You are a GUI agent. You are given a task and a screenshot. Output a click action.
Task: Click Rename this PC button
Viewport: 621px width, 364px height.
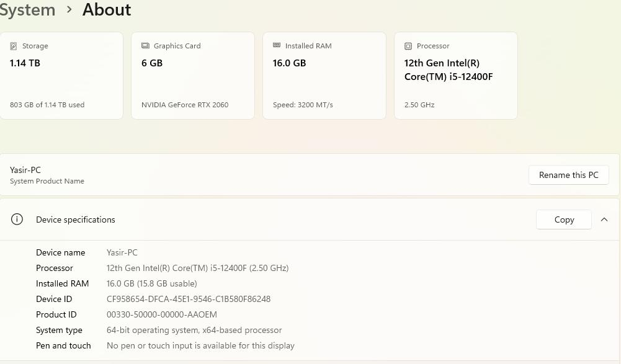tap(568, 175)
